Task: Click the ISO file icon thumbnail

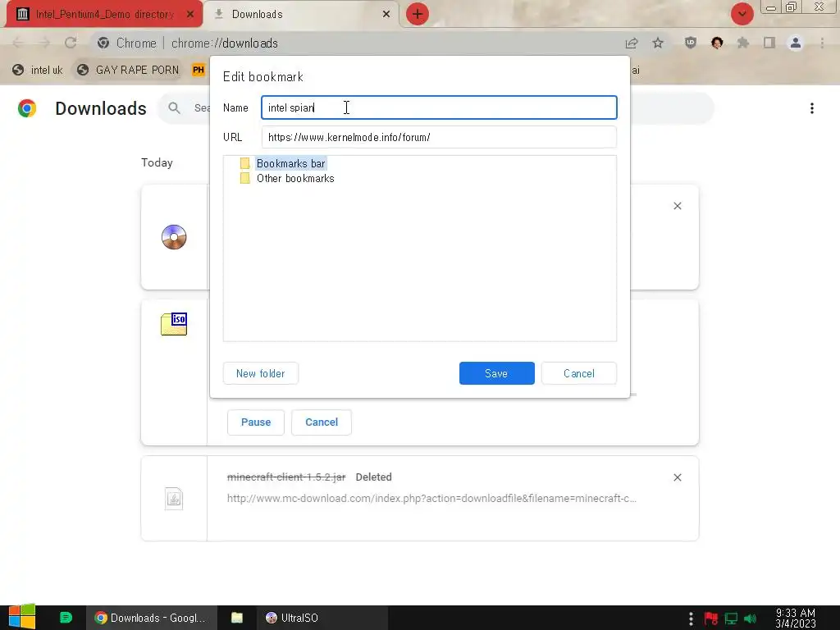Action: click(174, 324)
